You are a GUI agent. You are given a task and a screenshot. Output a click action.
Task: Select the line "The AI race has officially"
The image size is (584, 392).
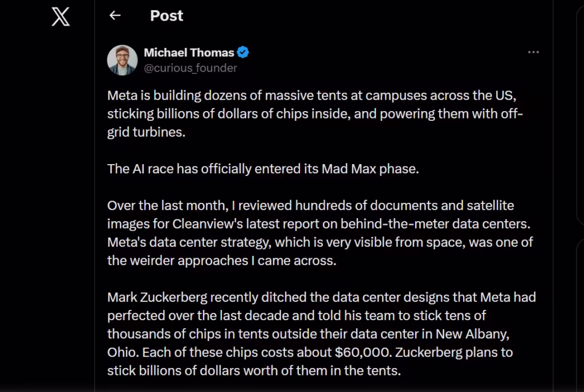263,169
